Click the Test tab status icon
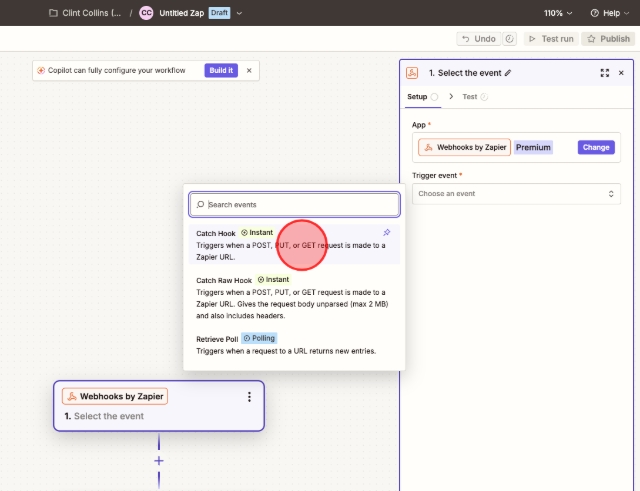The height and width of the screenshot is (491, 640). (x=484, y=97)
